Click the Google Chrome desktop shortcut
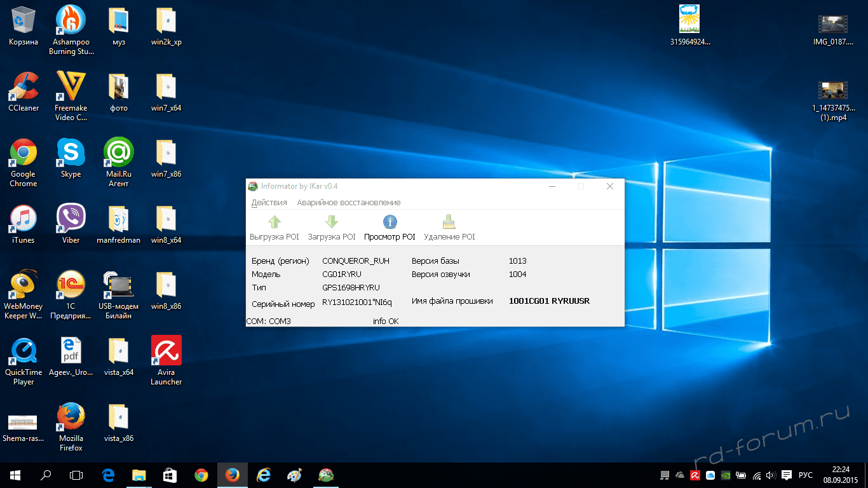Image resolution: width=868 pixels, height=488 pixels. (24, 152)
